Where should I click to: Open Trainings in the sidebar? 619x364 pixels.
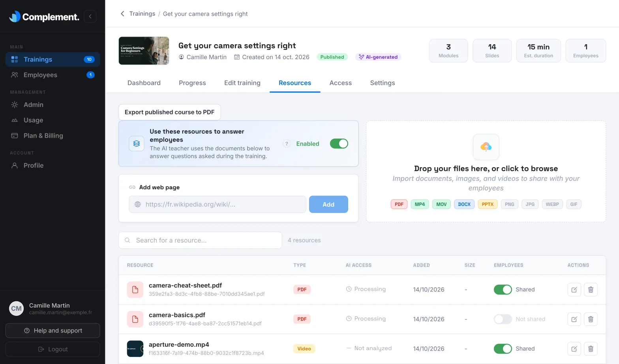pyautogui.click(x=53, y=59)
